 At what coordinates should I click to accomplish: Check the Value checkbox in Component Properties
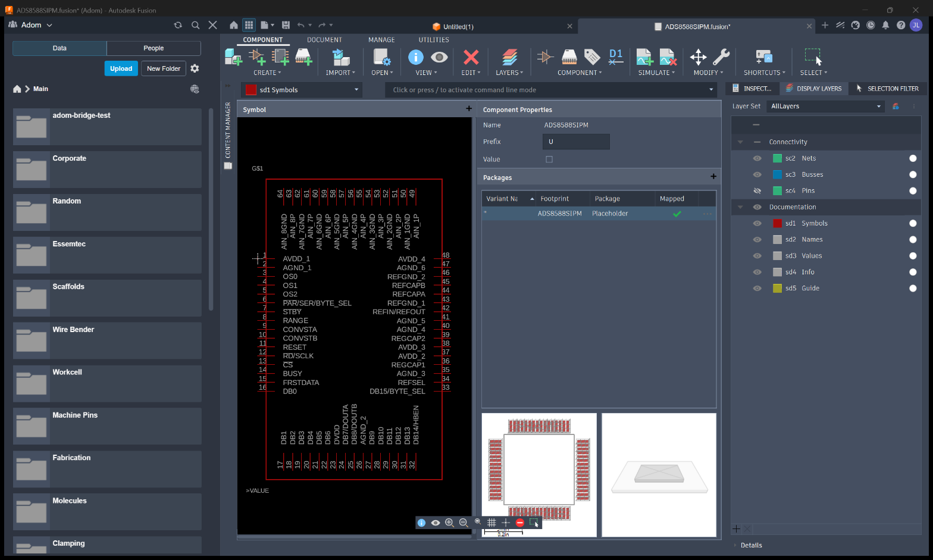(x=549, y=159)
